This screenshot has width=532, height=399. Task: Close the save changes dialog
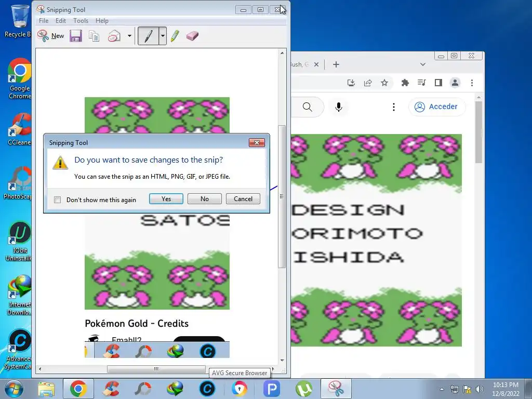point(257,142)
